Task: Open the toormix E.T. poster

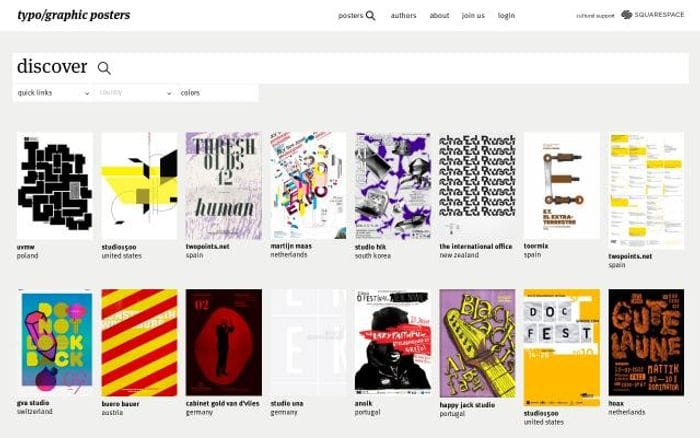Action: (x=562, y=185)
